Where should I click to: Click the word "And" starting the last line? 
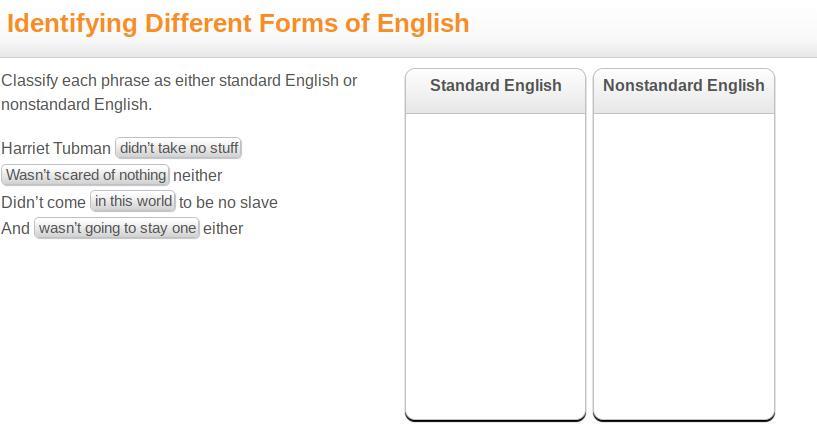coord(15,228)
